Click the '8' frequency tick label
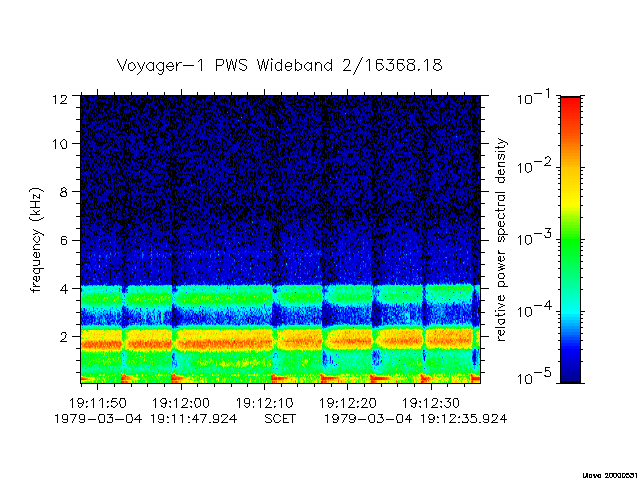 tap(63, 192)
